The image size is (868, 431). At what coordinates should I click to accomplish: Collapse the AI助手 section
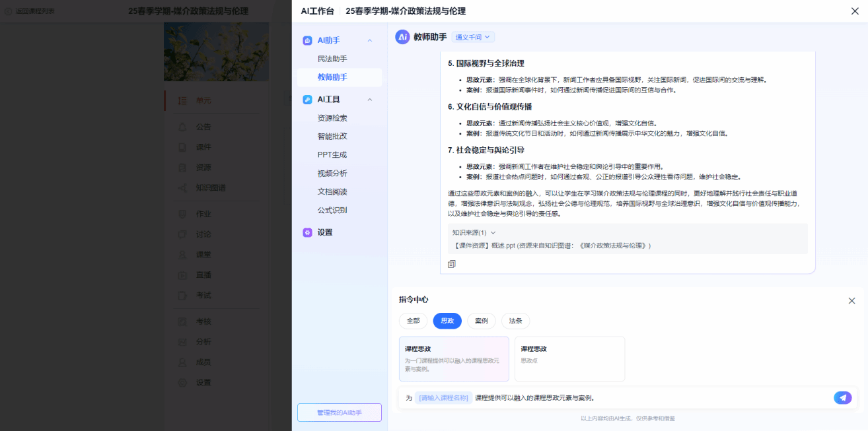370,40
